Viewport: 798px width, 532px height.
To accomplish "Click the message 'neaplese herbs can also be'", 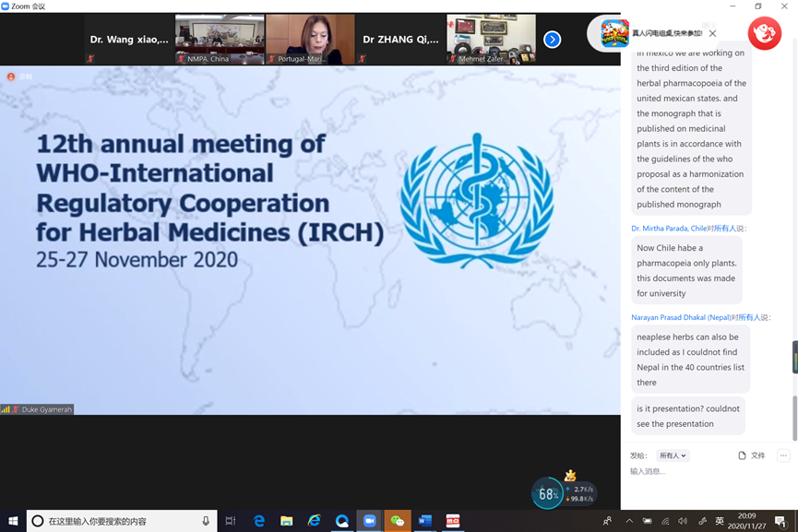I will 691,360.
